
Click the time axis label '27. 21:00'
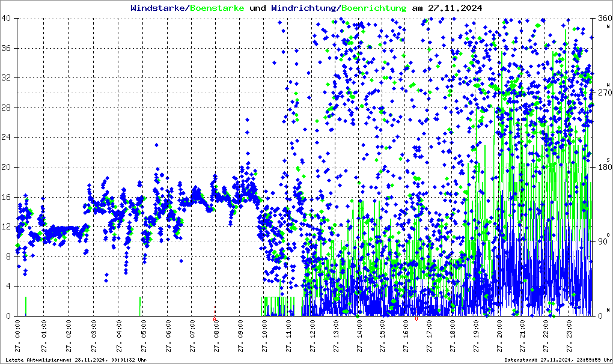(522, 336)
